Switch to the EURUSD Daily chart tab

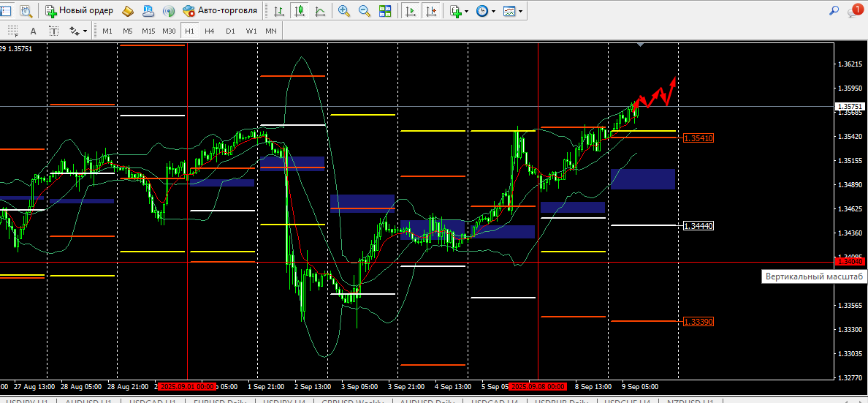(x=220, y=400)
